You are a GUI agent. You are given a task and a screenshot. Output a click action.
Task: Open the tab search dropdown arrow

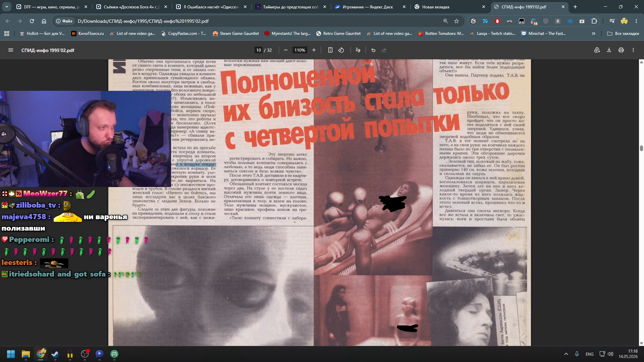click(7, 7)
